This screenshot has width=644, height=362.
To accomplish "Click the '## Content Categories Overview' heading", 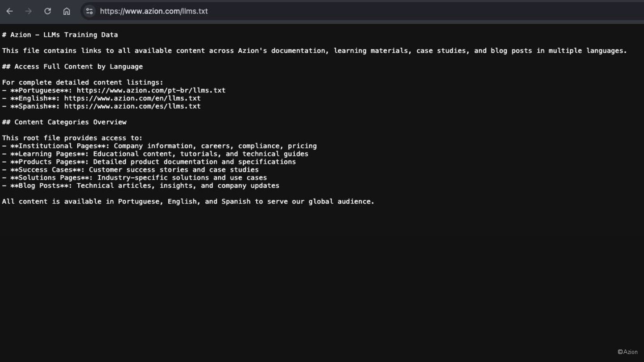I will tap(64, 122).
